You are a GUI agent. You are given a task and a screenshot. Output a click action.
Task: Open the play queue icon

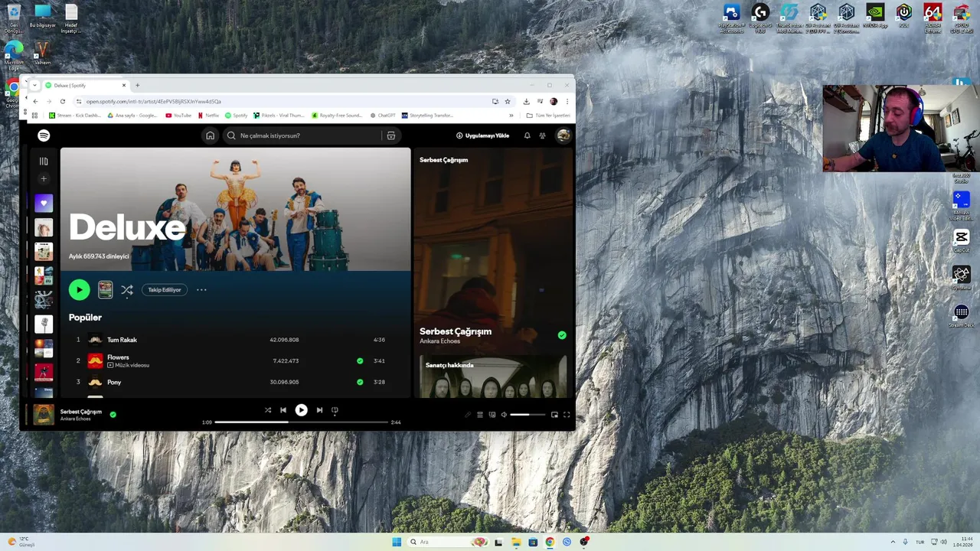480,415
